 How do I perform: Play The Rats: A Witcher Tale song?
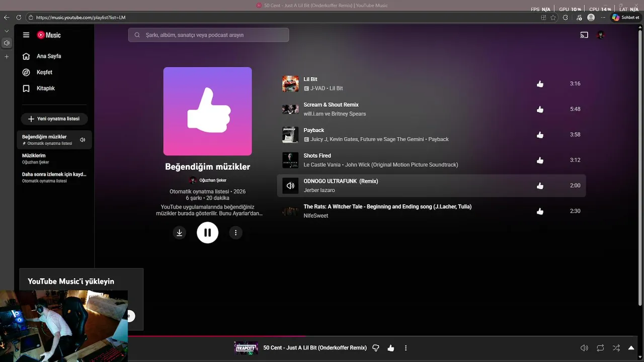pos(387,207)
